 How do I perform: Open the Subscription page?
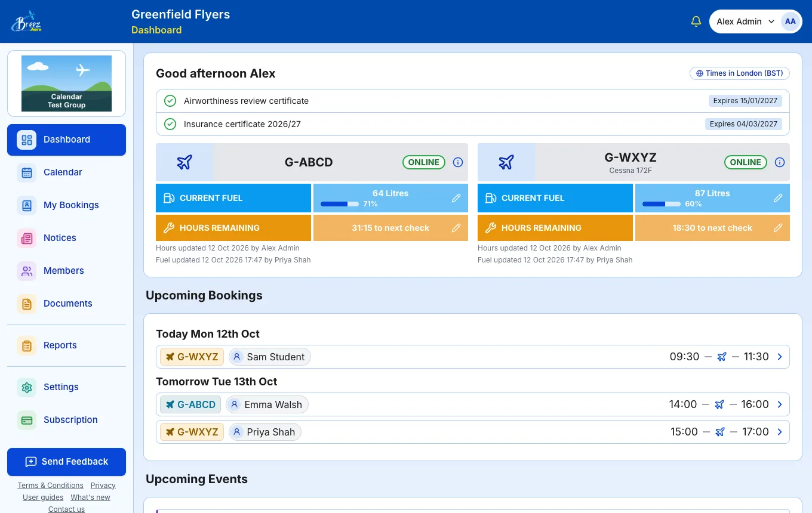pyautogui.click(x=66, y=420)
